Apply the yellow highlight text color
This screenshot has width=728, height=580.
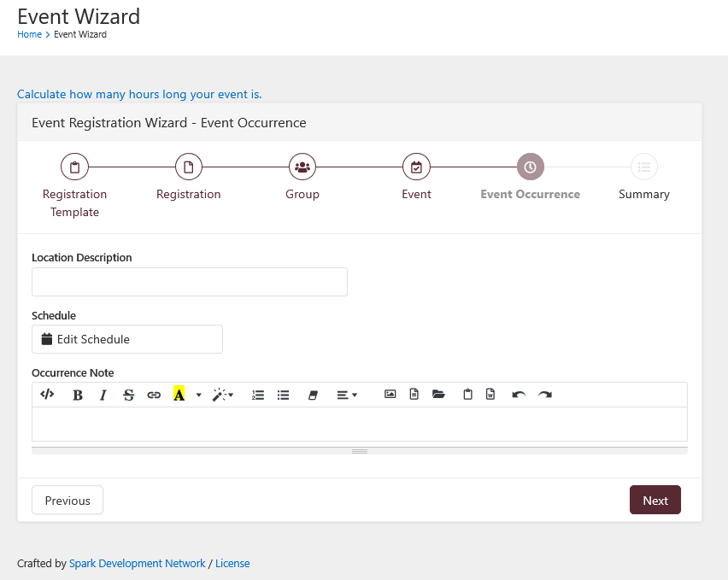click(x=179, y=395)
